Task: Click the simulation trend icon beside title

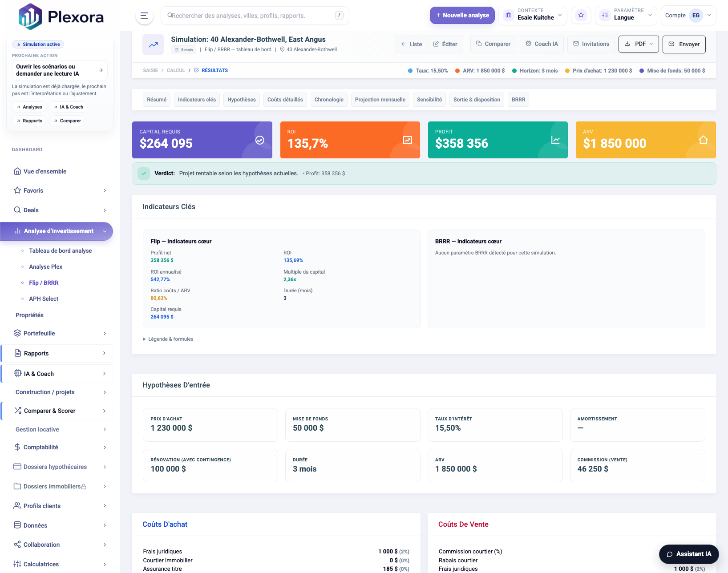Action: coord(153,44)
